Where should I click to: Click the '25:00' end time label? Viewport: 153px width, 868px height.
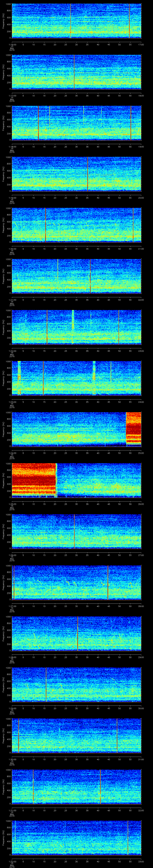click(x=141, y=453)
